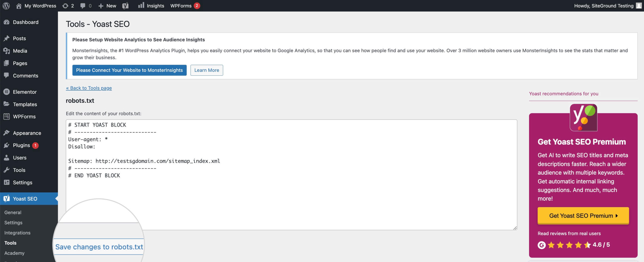Click Save changes to robots.txt

pos(99,247)
